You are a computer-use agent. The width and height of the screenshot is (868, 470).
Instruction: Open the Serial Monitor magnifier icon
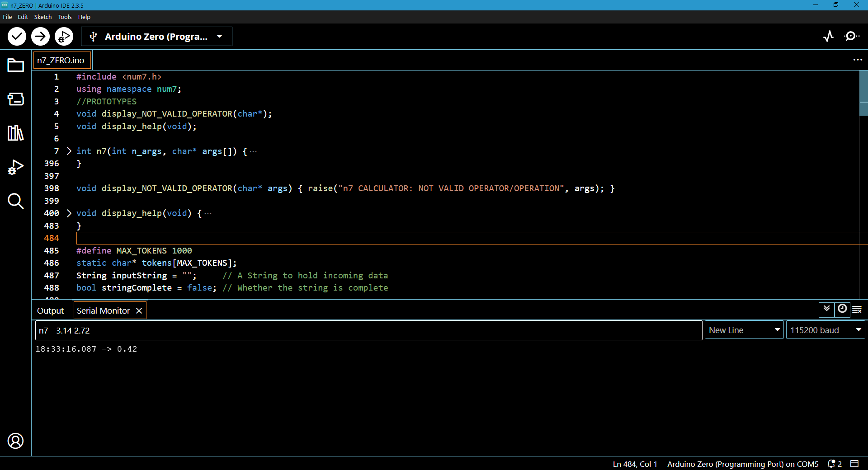coord(852,36)
